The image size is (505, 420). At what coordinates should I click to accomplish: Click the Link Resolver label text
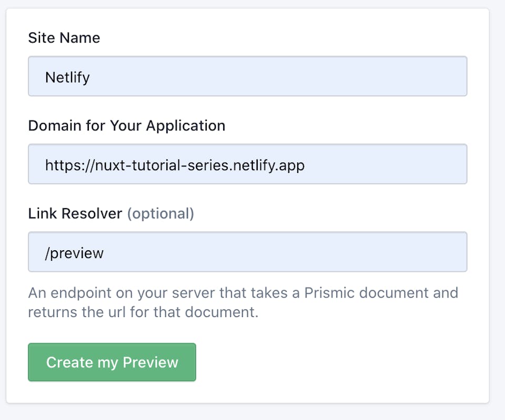tap(75, 213)
